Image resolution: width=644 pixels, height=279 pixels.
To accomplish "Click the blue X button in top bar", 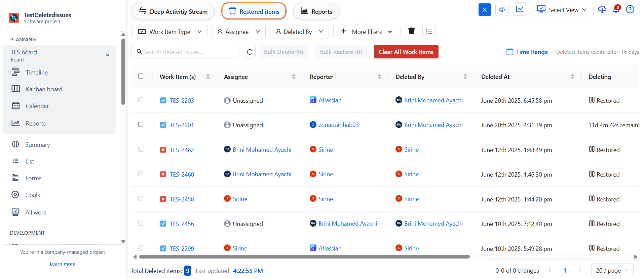I will click(x=485, y=10).
